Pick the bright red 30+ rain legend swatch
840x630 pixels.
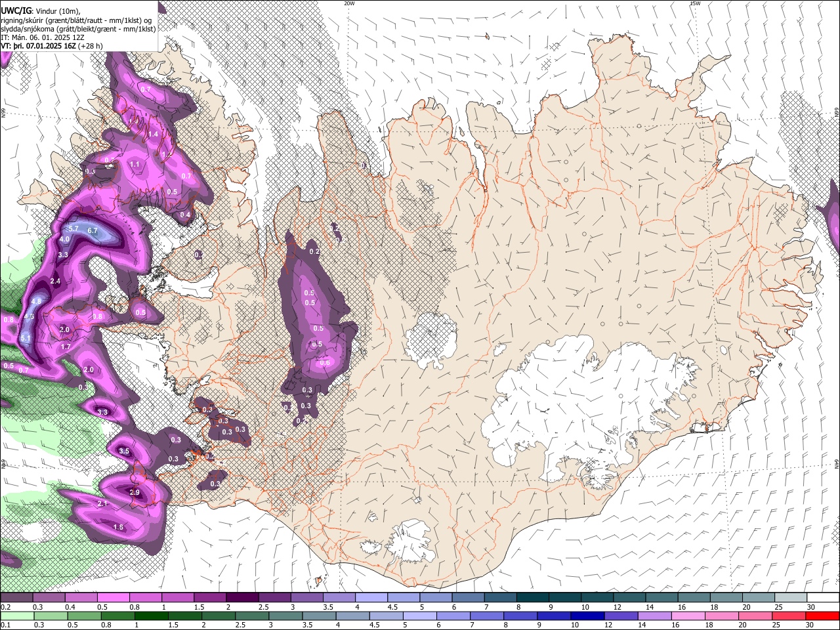(823, 616)
